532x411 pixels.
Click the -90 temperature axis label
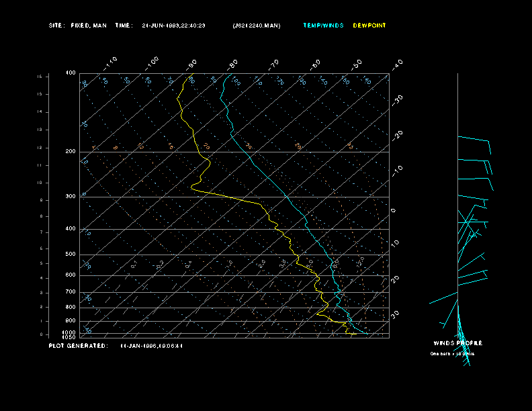point(192,64)
